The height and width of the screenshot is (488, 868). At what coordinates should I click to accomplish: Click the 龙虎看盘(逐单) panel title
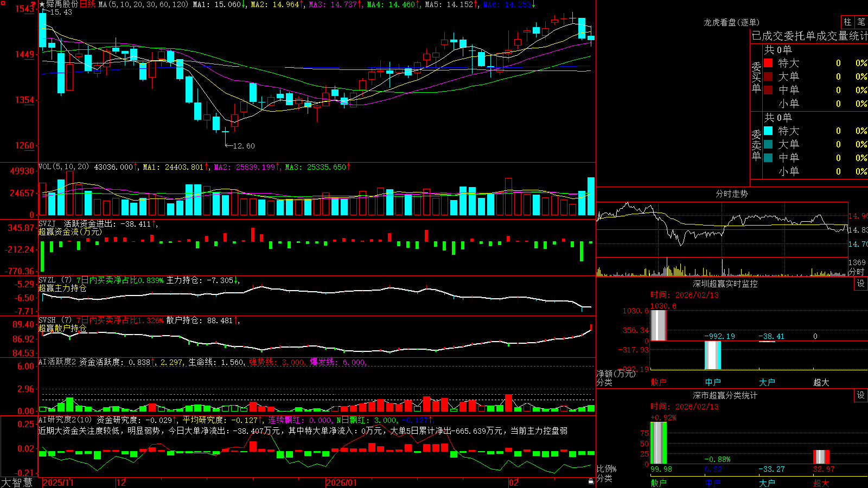(731, 22)
